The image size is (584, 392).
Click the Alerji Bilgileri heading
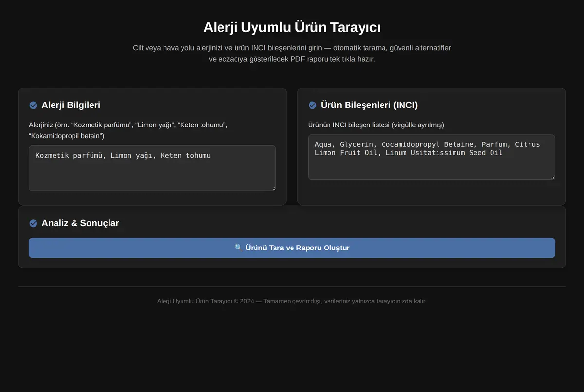tap(71, 105)
